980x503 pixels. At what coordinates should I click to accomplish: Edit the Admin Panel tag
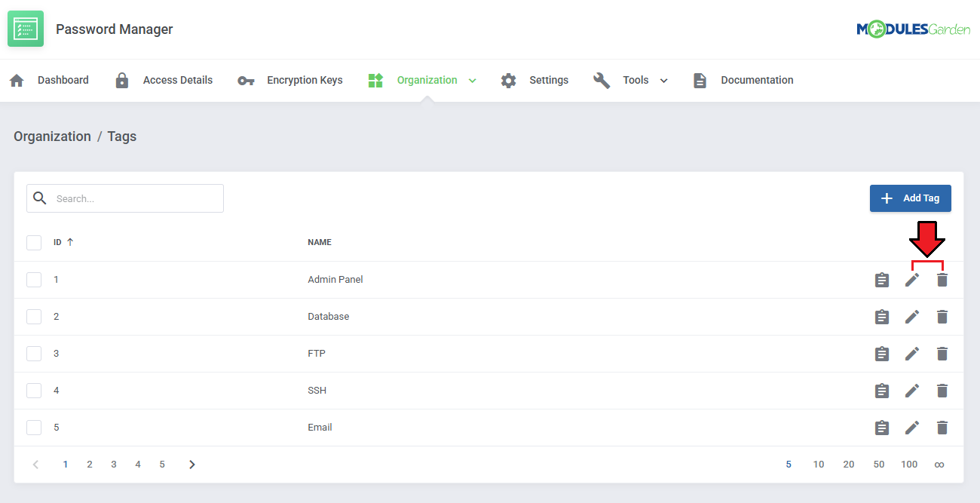click(912, 280)
